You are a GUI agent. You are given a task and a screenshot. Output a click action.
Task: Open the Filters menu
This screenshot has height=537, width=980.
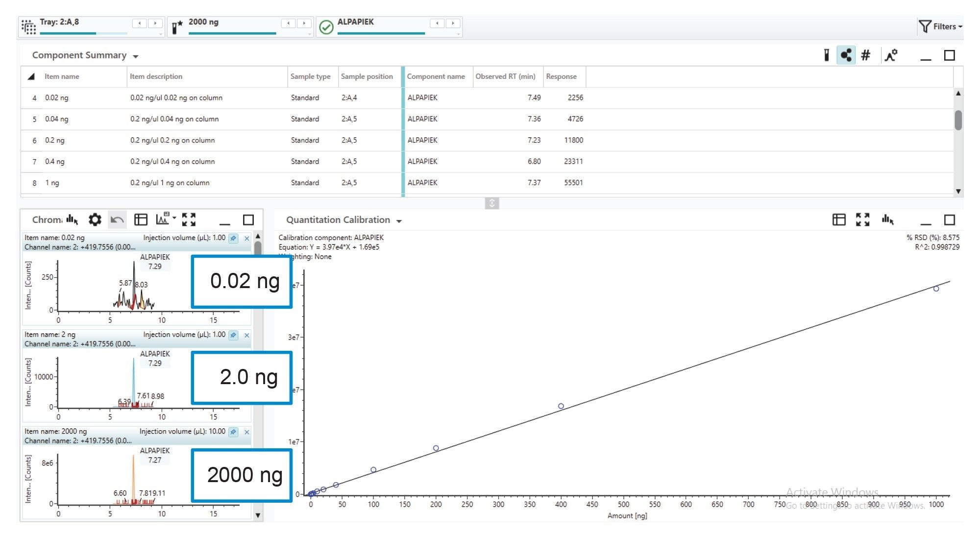(940, 26)
